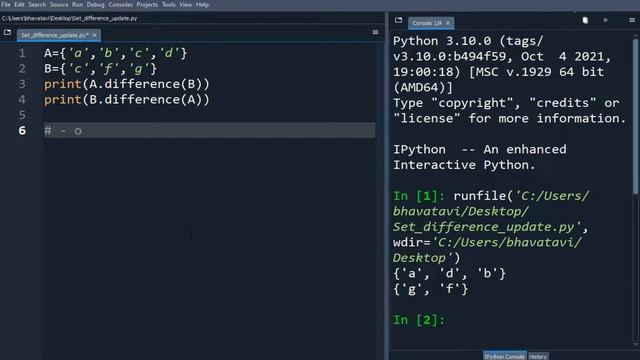Close the Console 1/A tab
The width and height of the screenshot is (640, 360).
coord(448,23)
